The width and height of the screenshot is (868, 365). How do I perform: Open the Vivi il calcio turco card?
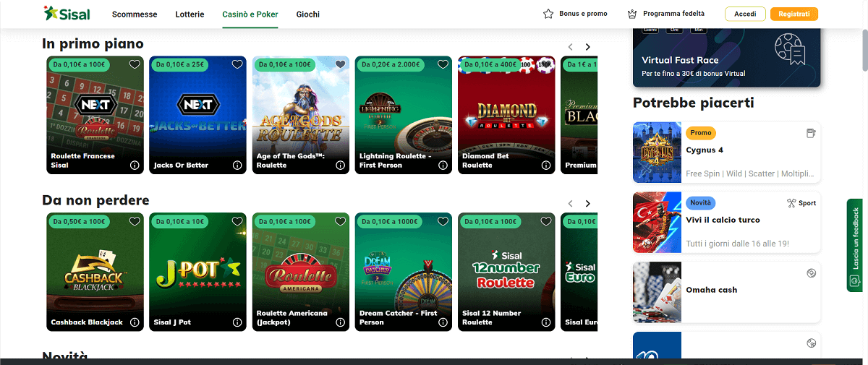click(x=727, y=222)
